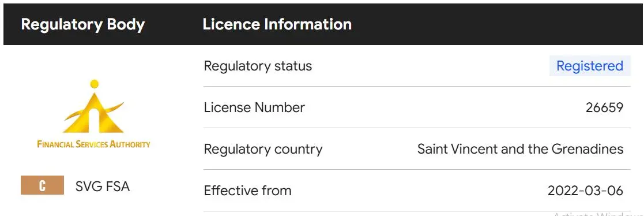The image size is (644, 216).
Task: Click the License Number row label
Action: [x=254, y=108]
